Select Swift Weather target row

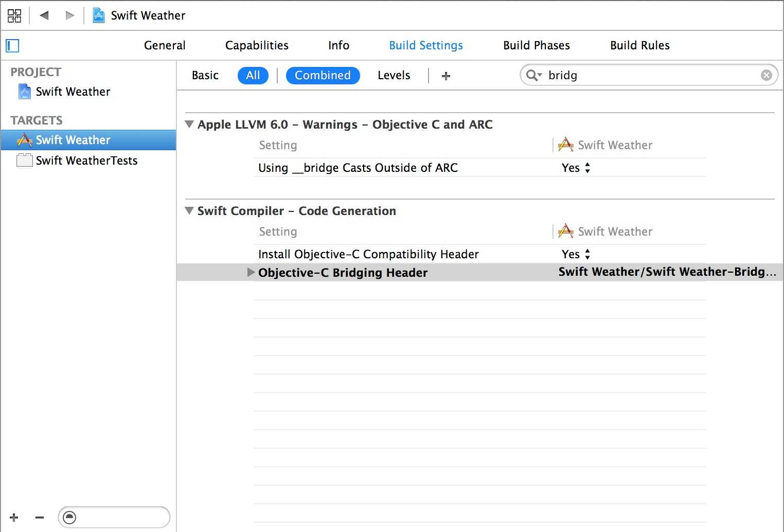(x=88, y=140)
